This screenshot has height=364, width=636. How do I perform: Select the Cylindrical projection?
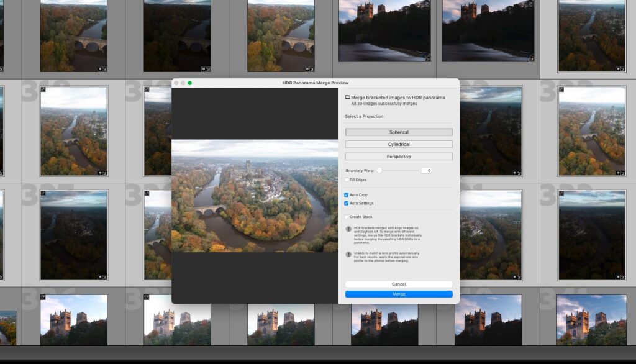click(x=399, y=145)
